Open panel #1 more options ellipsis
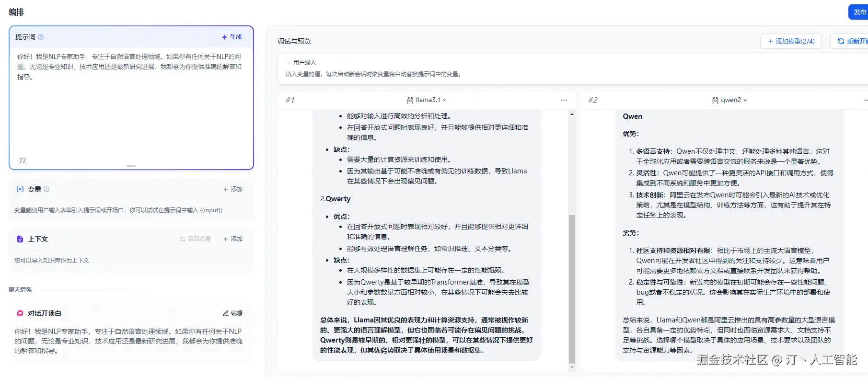868x377 pixels. click(564, 100)
